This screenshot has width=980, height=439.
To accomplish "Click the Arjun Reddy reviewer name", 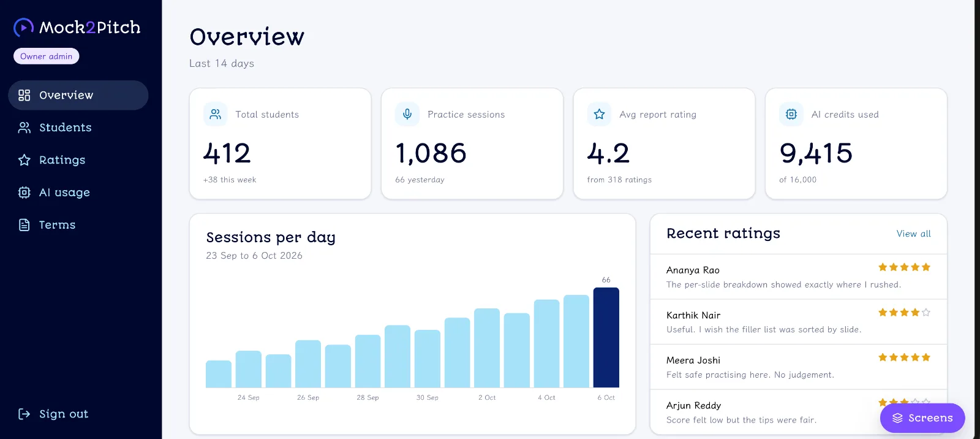I will point(693,405).
